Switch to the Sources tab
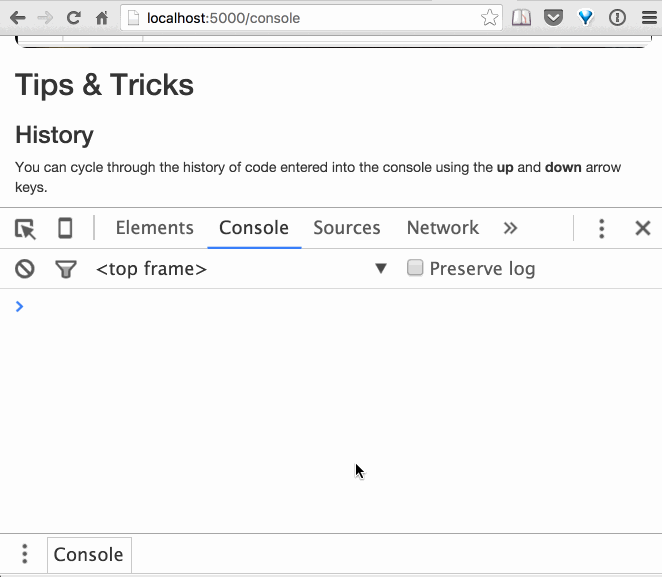 [346, 229]
